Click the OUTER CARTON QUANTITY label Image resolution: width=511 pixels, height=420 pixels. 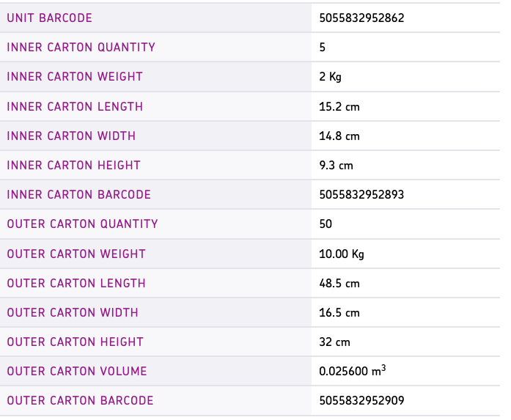(82, 224)
